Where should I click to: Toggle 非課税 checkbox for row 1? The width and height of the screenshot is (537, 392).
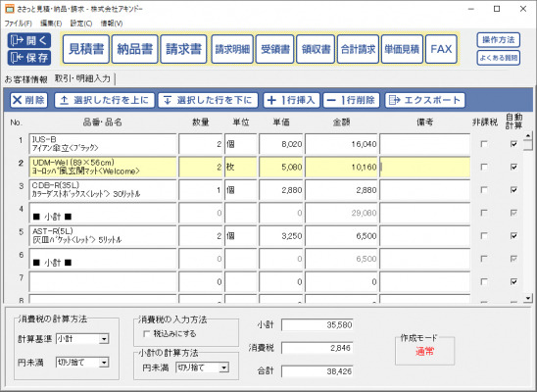(x=484, y=144)
